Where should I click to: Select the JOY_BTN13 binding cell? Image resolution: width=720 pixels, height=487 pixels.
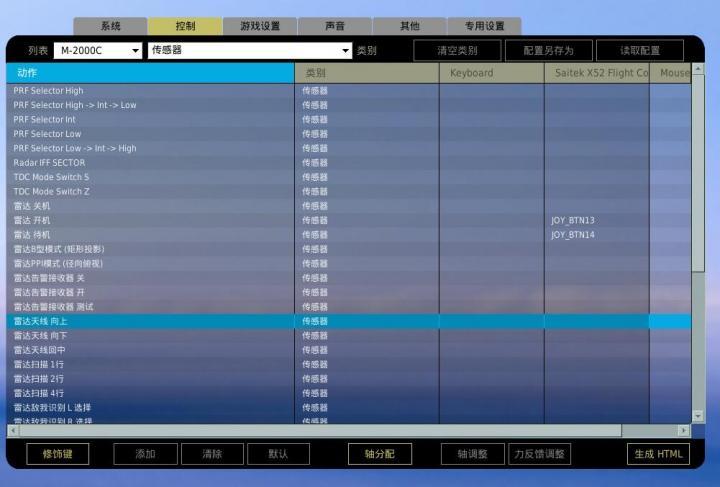pyautogui.click(x=596, y=220)
